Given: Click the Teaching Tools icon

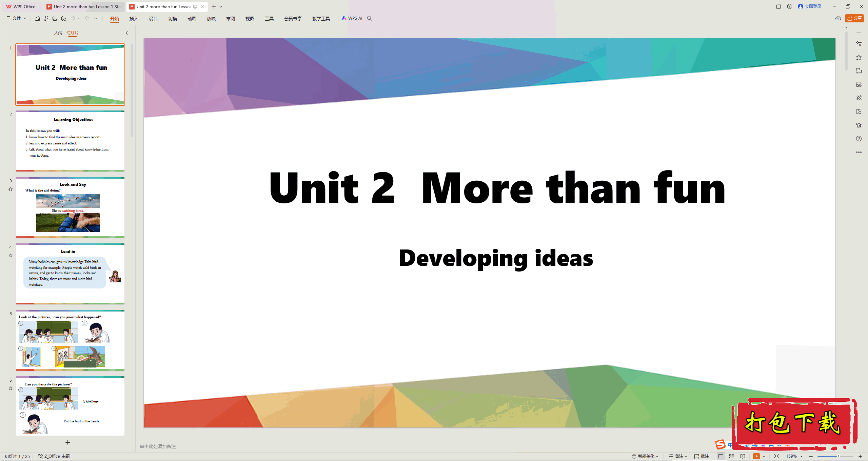Looking at the screenshot, I should (x=320, y=18).
